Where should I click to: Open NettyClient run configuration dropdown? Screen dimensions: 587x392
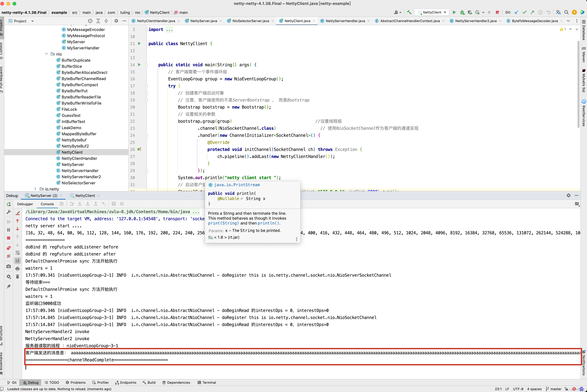pos(432,12)
